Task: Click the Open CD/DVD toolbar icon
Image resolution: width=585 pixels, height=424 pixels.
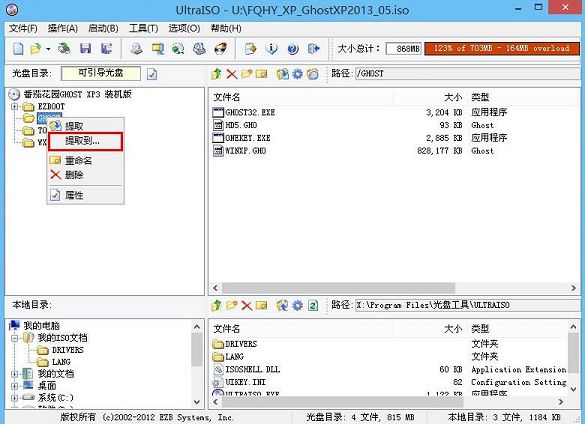Action: pyautogui.click(x=64, y=49)
